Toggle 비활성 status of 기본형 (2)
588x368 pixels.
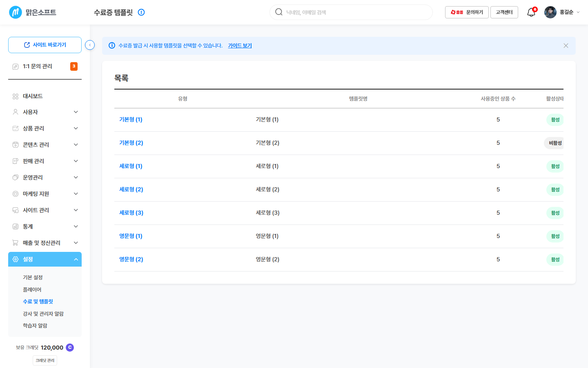554,143
